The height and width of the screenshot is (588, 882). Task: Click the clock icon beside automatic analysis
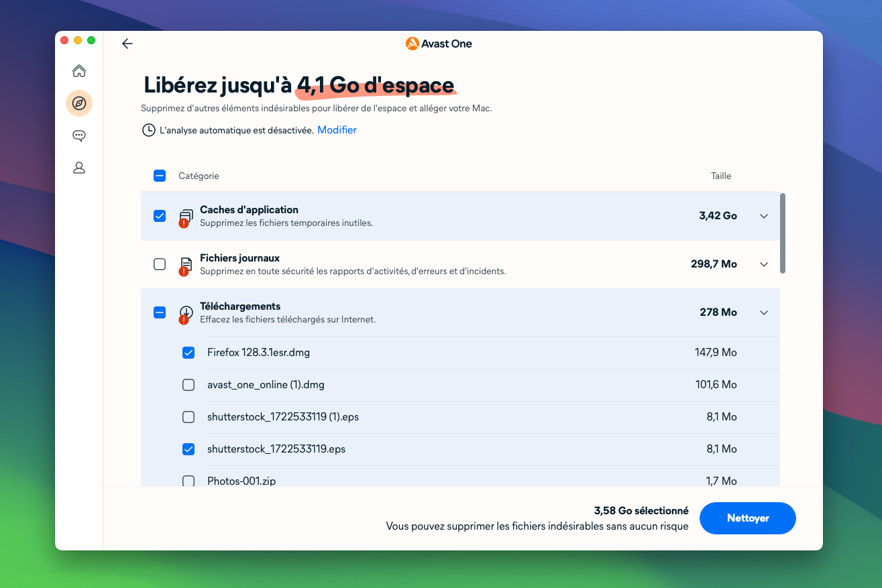[x=149, y=130]
